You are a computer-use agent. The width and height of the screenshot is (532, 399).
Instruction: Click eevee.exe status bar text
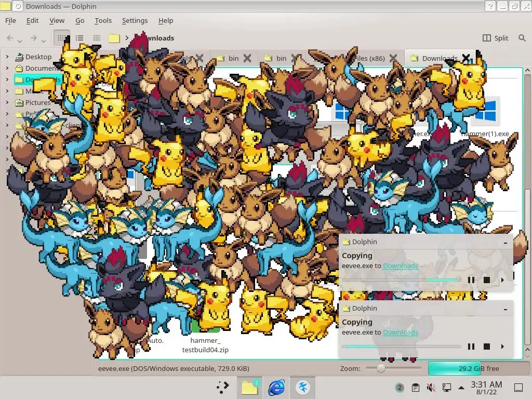174,368
